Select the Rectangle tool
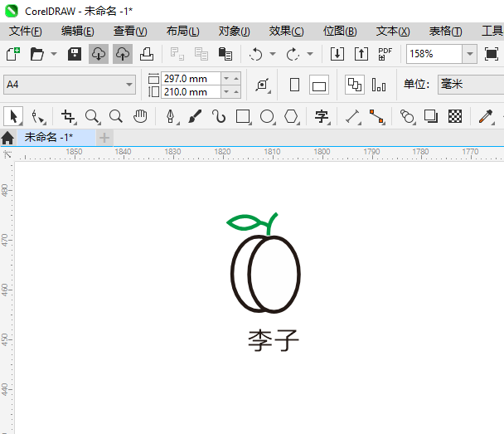Screen dimensions: 504x434 click(243, 116)
